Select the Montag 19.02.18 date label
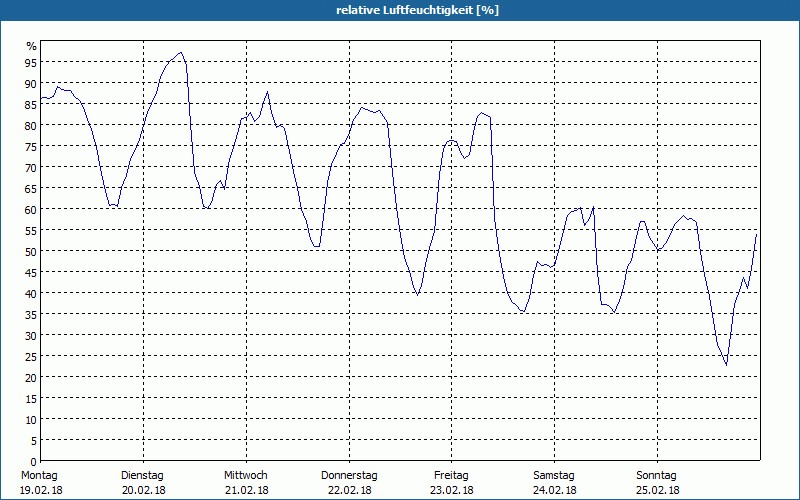800x500 pixels. pyautogui.click(x=39, y=482)
